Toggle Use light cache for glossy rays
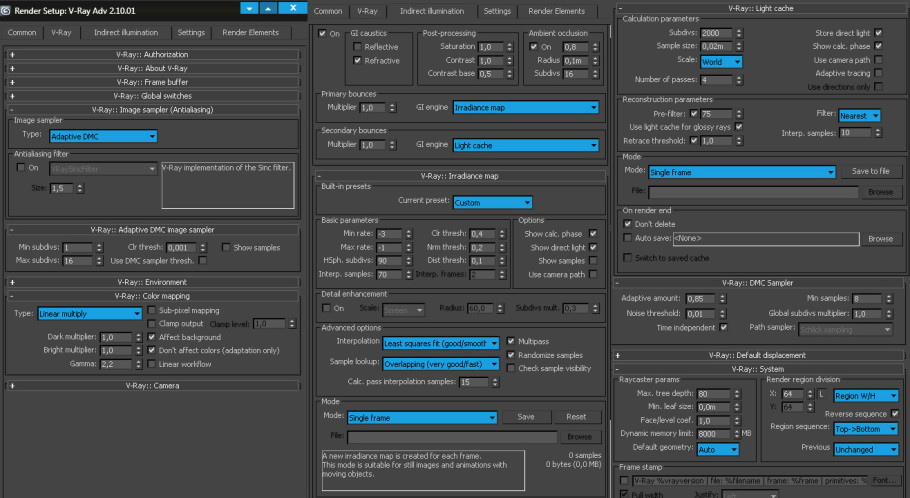Image resolution: width=910 pixels, height=498 pixels. point(739,127)
